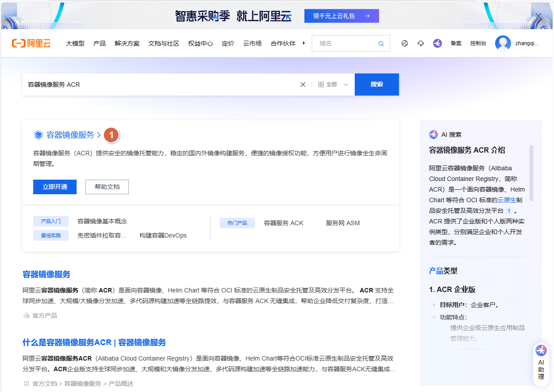The image size is (554, 392).
Task: Click the headset customer service icon
Action: (421, 43)
